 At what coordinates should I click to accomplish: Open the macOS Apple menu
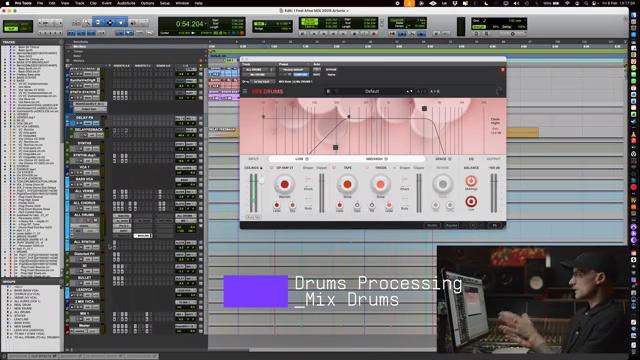click(x=7, y=3)
